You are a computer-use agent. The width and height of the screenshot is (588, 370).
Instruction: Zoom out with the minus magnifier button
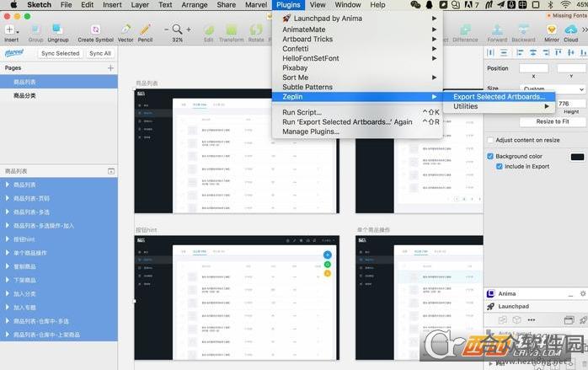coord(166,29)
